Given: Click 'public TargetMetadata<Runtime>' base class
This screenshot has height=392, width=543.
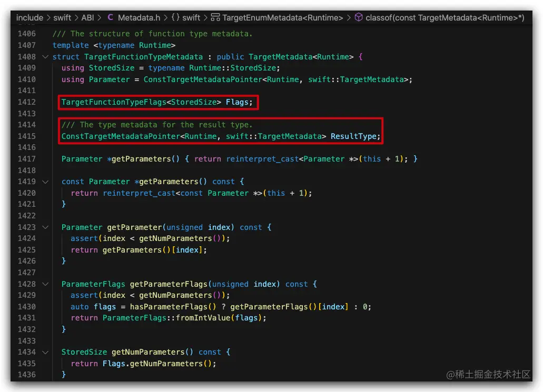Looking at the screenshot, I should click(x=285, y=57).
